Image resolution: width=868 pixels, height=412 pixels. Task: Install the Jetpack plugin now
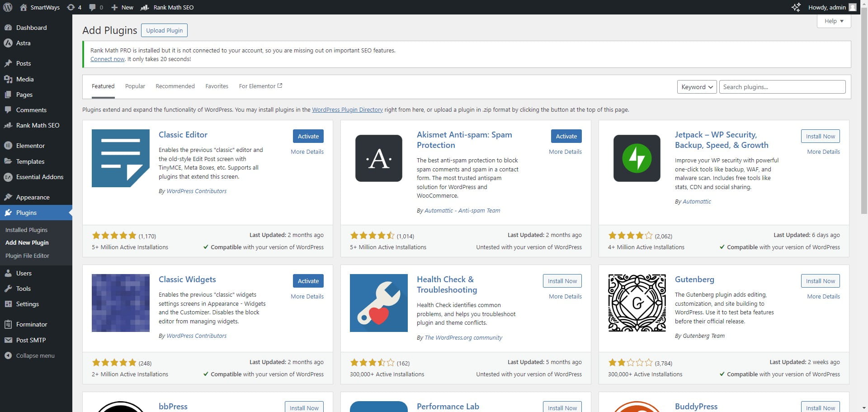click(x=820, y=136)
